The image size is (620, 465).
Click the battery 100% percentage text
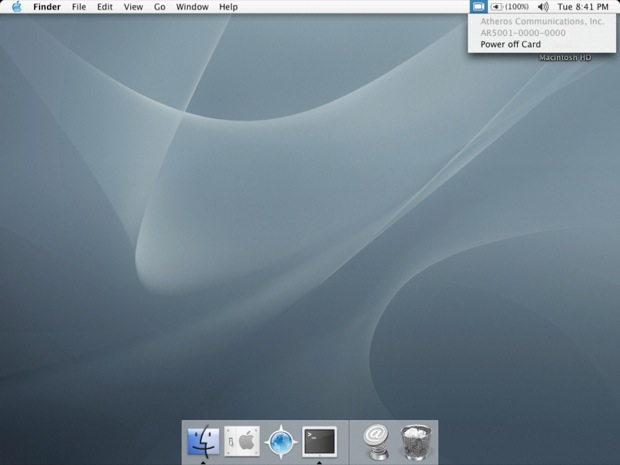point(517,7)
